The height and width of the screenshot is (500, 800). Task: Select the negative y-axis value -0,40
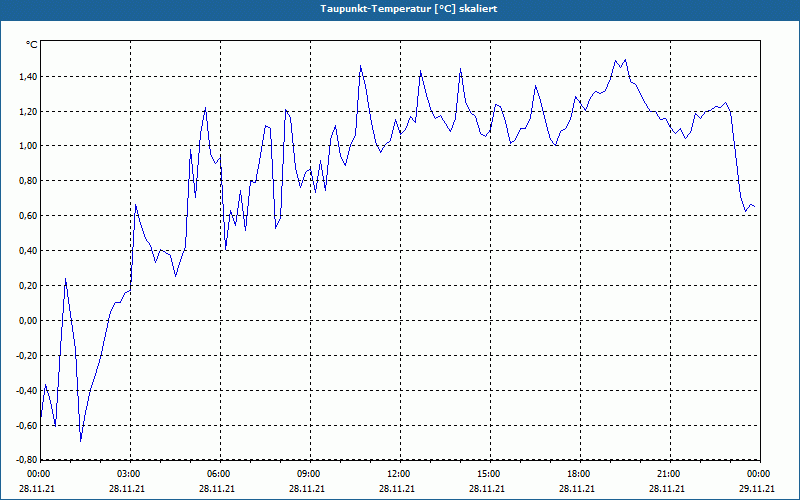tap(27, 390)
